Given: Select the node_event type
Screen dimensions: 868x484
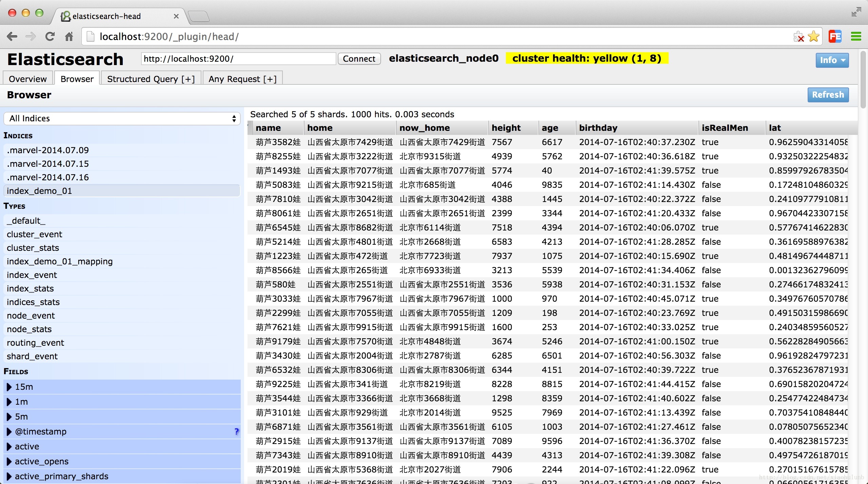Looking at the screenshot, I should pos(122,316).
